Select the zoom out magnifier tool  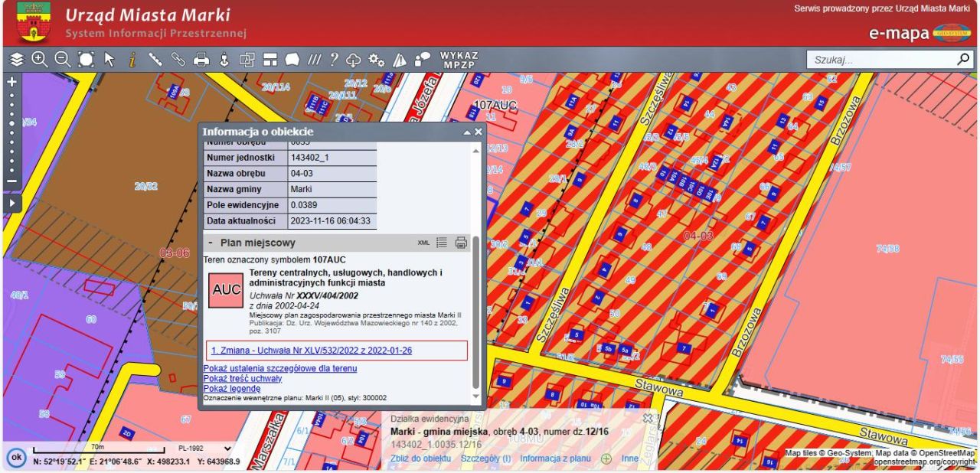click(62, 59)
